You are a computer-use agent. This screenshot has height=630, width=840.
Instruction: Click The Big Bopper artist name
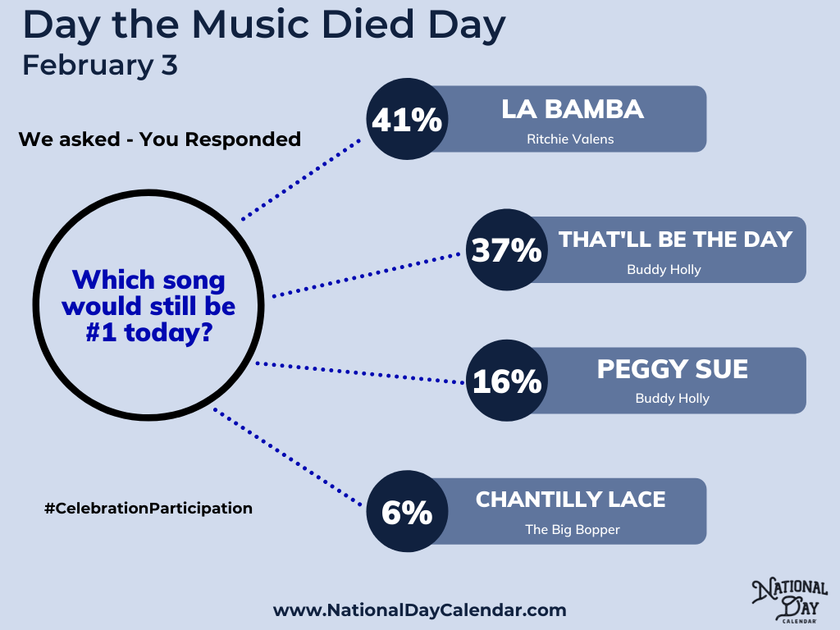pyautogui.click(x=572, y=530)
